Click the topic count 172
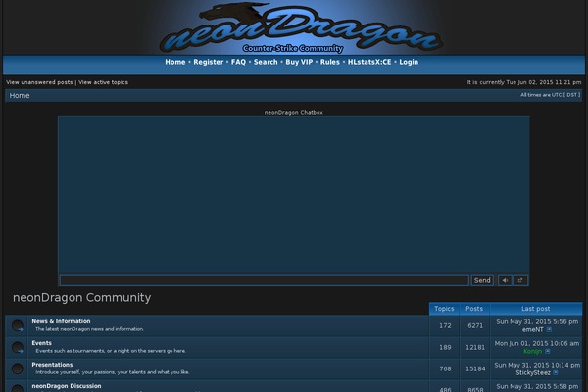This screenshot has width=588, height=392. [x=445, y=326]
